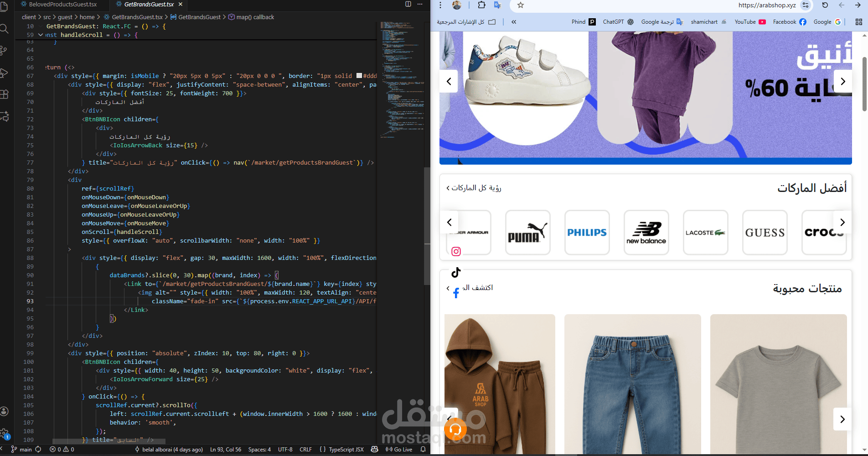The image size is (868, 456).
Task: Open the VS Code Search panel icon
Action: (x=4, y=29)
